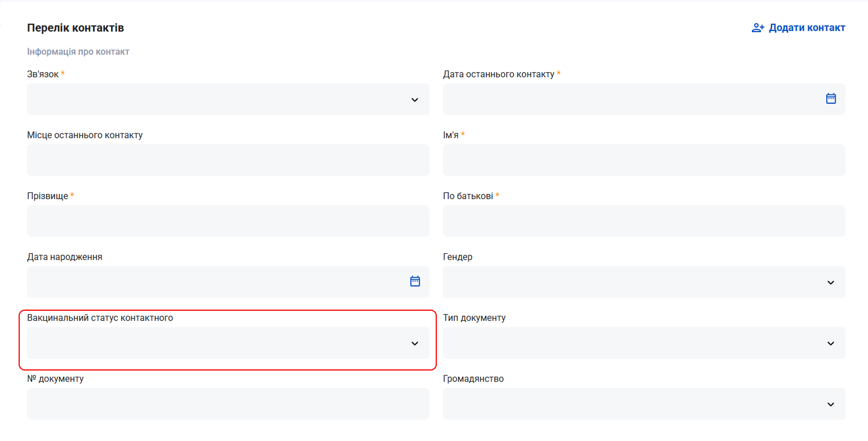Open calendar icon in Дата останнього контакту
This screenshot has height=441, width=868.
tap(831, 99)
